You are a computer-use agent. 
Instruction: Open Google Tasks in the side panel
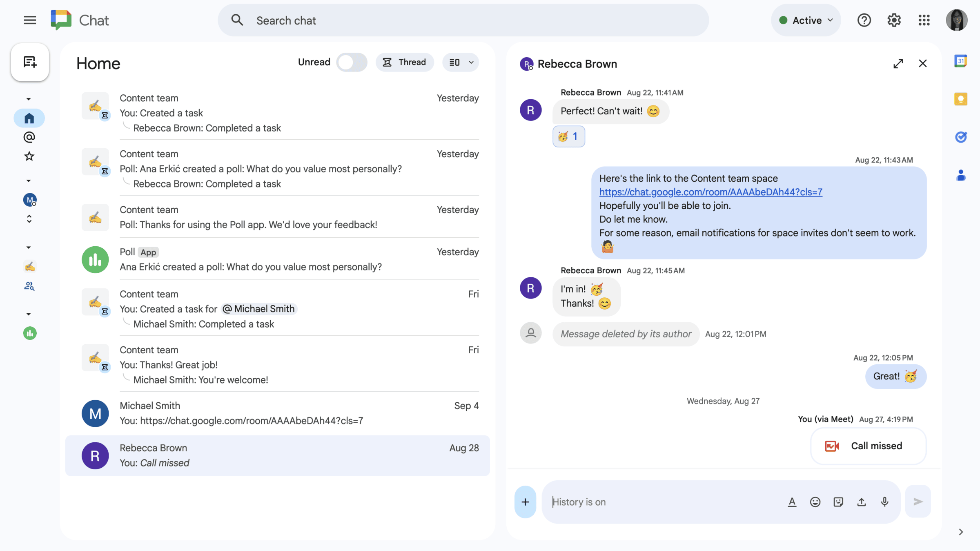[x=961, y=137]
